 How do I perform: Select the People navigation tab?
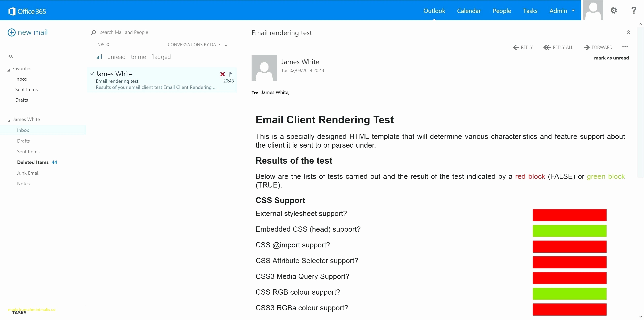point(502,10)
